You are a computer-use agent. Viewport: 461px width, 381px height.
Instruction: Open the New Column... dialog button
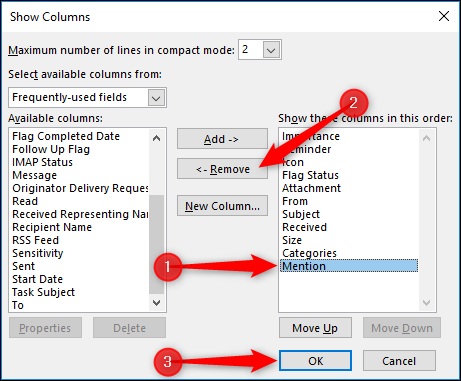pyautogui.click(x=222, y=206)
